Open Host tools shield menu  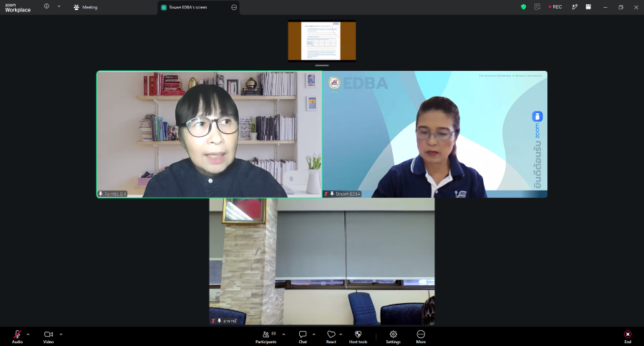coord(358,336)
